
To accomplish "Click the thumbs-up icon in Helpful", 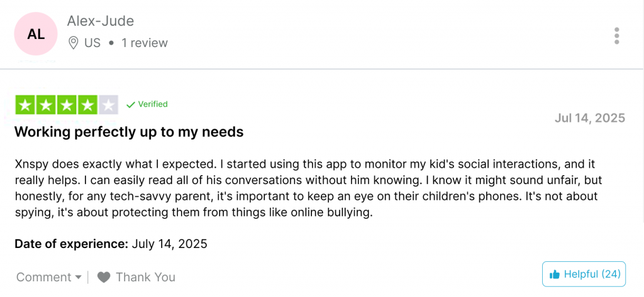I will click(555, 274).
